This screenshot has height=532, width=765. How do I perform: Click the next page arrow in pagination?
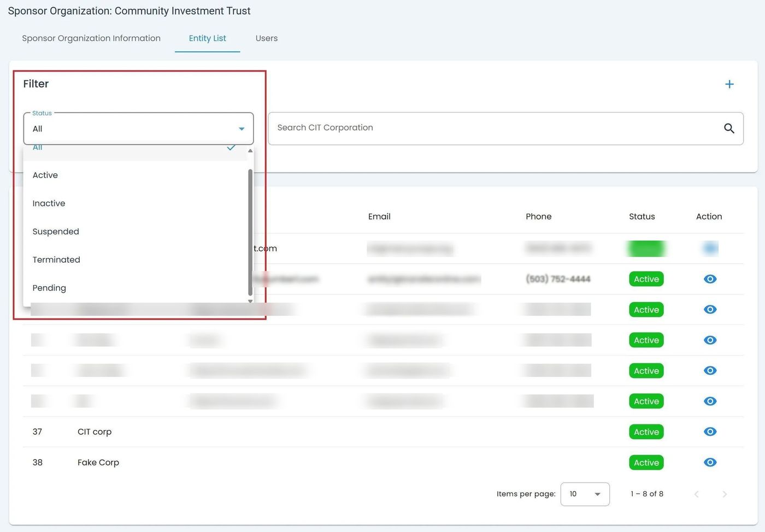click(x=725, y=494)
